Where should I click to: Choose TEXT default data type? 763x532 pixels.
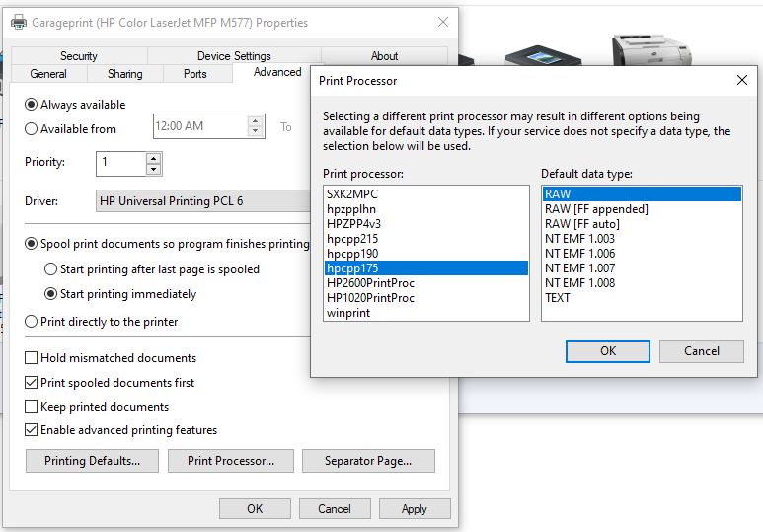[x=642, y=298]
